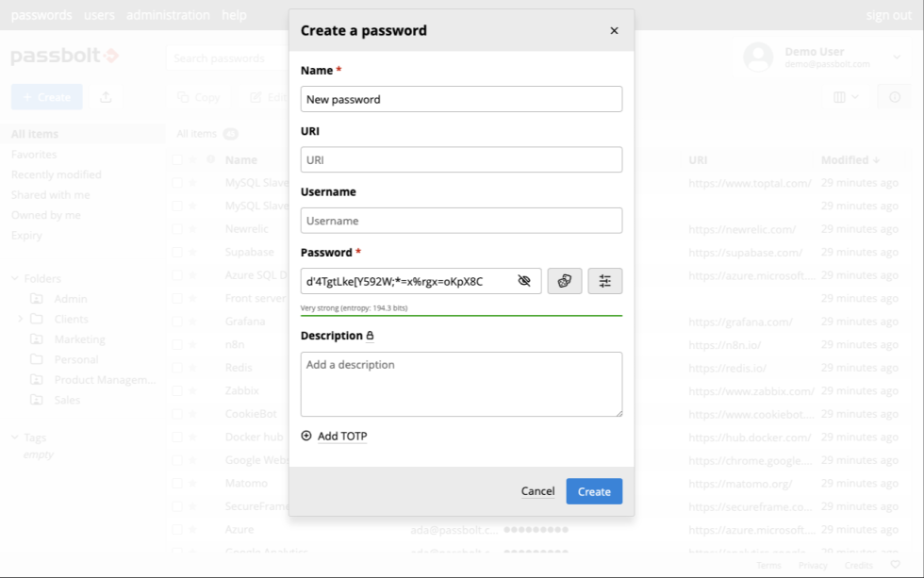This screenshot has width=924, height=578.
Task: Go to the users menu item
Action: point(99,15)
